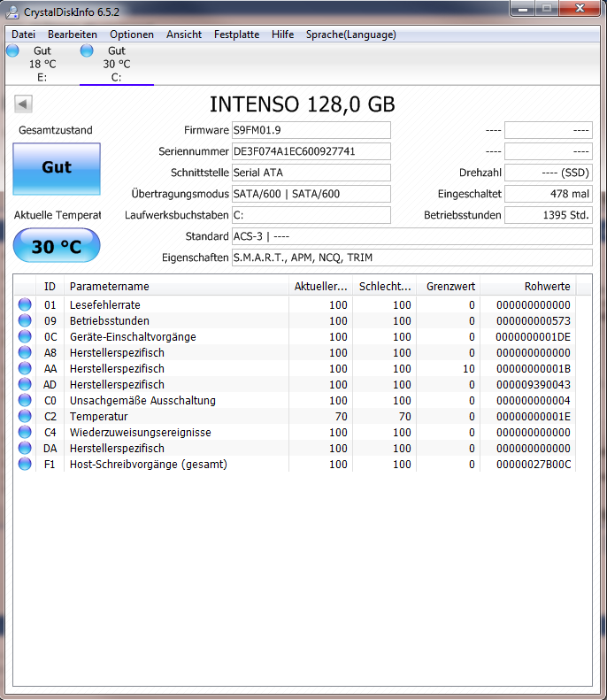Screen dimensions: 607x700
Task: Click status orb of Wiederzuweisungsereignisse row
Action: (x=25, y=432)
